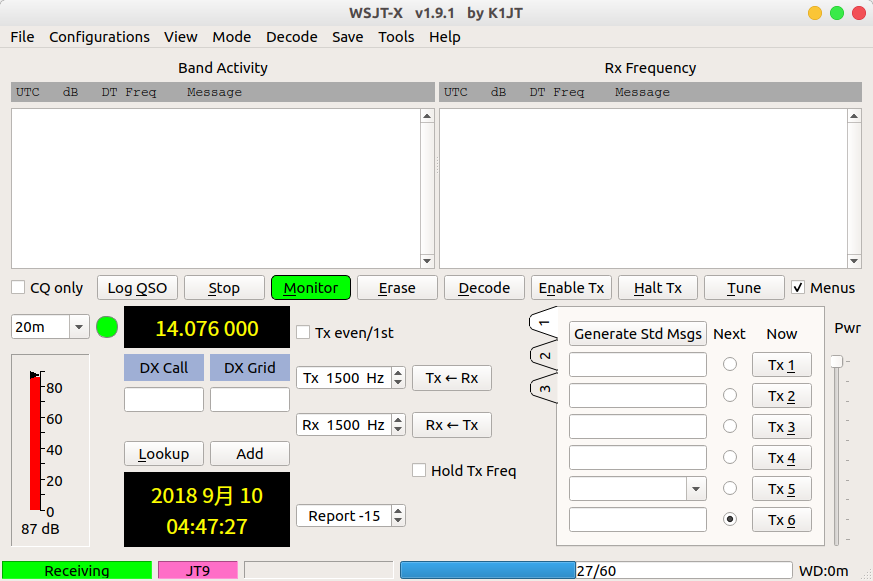Enable Tx even/1st checkbox
Viewport: 873px width, 581px height.
point(303,333)
